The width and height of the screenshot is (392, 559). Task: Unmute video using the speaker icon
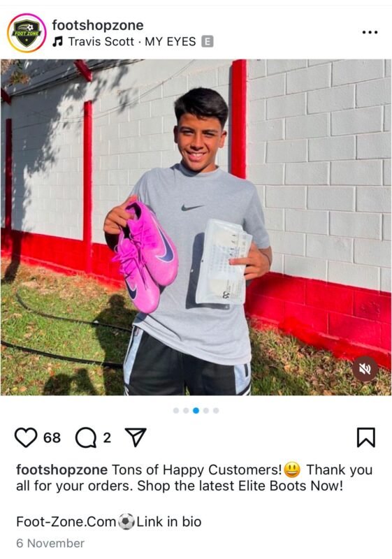pos(365,369)
